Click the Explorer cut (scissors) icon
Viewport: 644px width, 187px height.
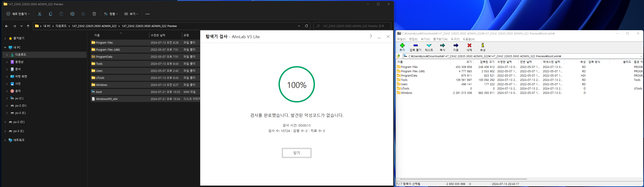coord(39,14)
